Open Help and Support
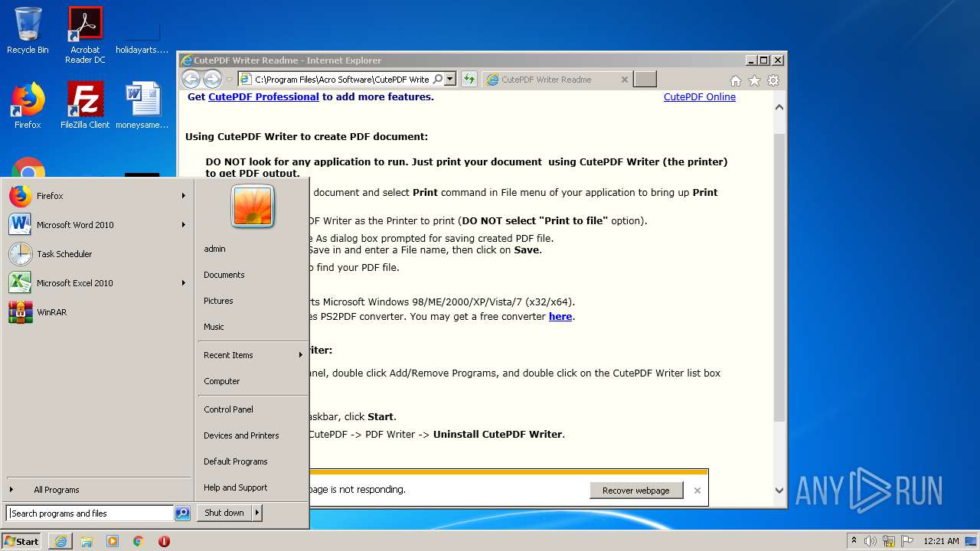 (x=252, y=487)
